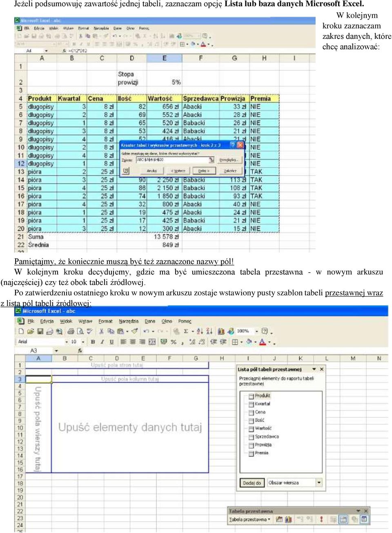Screen dimensions: 392x533
Task: Open the Obszar wiersza combo box
Action: (294, 483)
